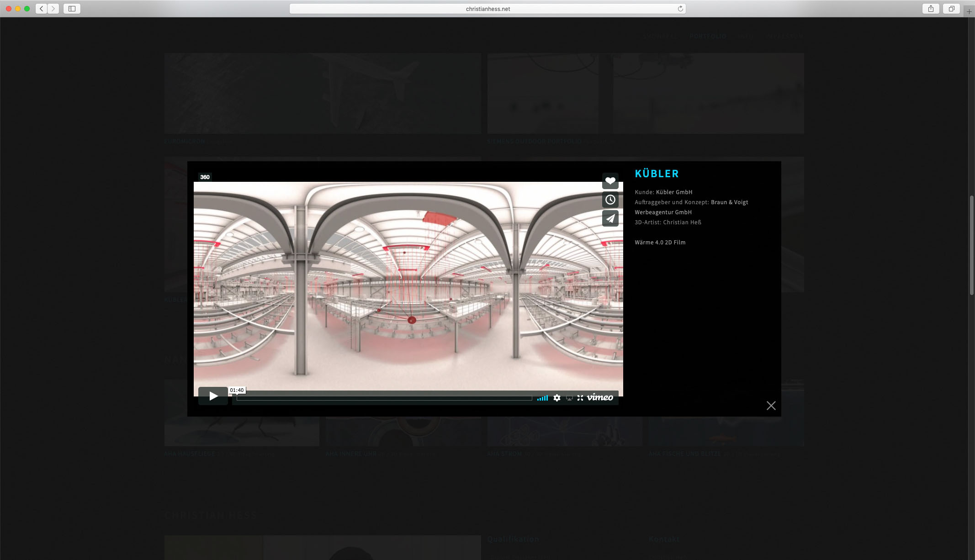
Task: Go back in Safari
Action: coord(42,9)
